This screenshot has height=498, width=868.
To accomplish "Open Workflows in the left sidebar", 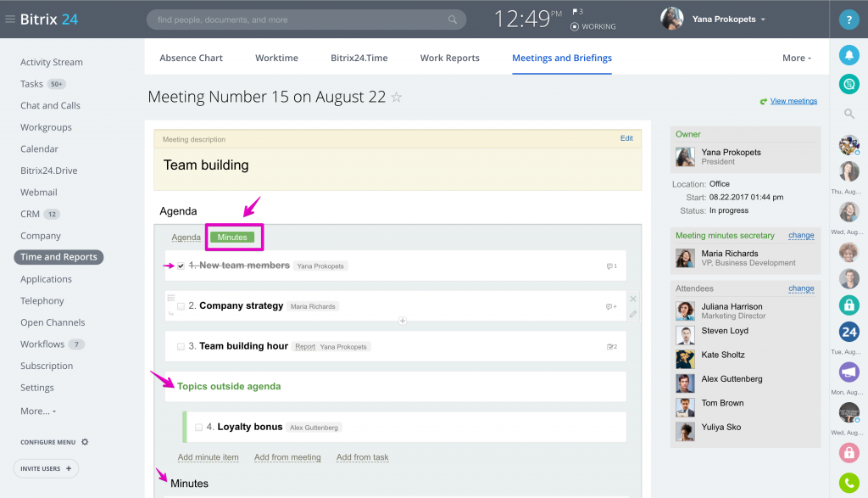I will (42, 344).
